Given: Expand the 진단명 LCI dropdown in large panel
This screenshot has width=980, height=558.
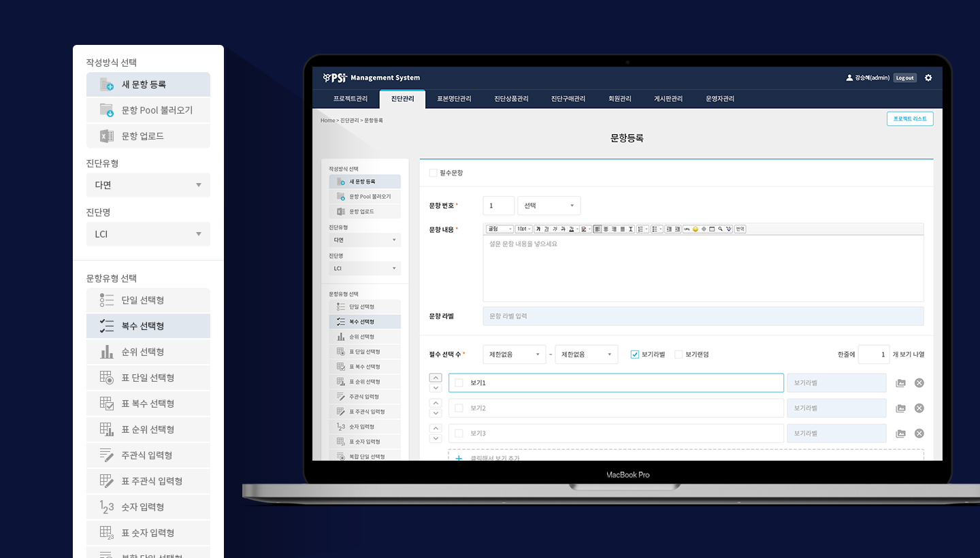Looking at the screenshot, I should coord(148,234).
